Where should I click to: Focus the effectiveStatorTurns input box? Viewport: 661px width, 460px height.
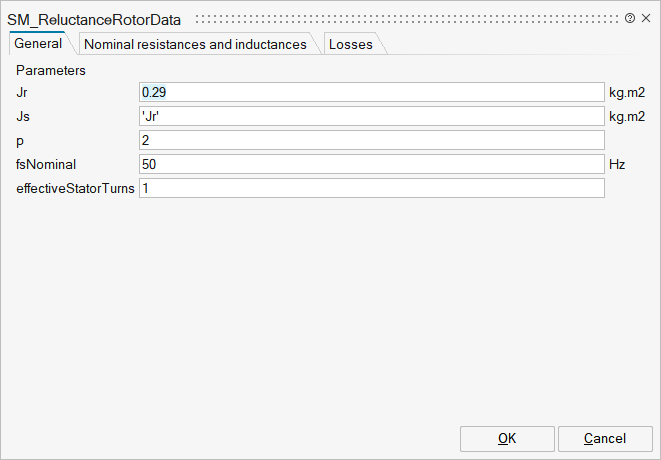[371, 188]
